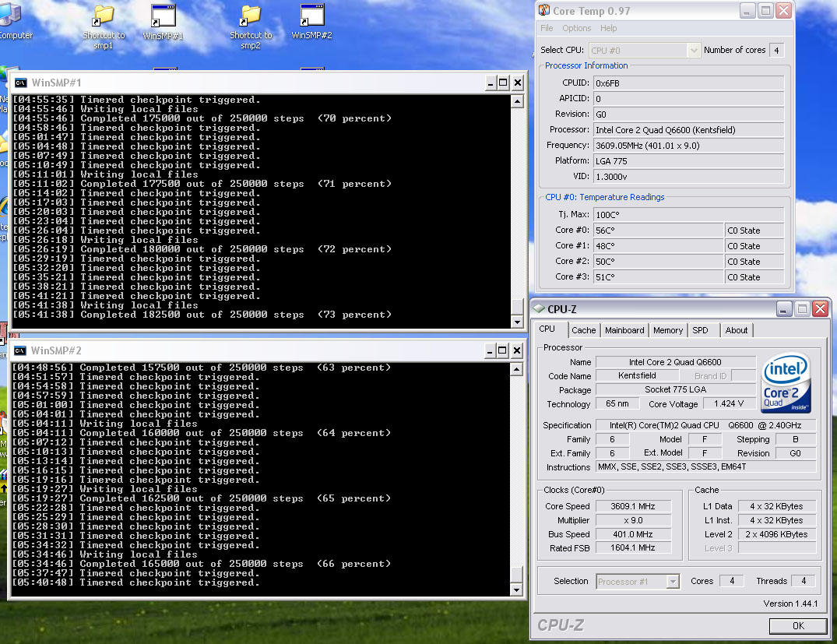This screenshot has width=837, height=644.
Task: Switch to the CPU tab in CPU-Z
Action: point(547,329)
